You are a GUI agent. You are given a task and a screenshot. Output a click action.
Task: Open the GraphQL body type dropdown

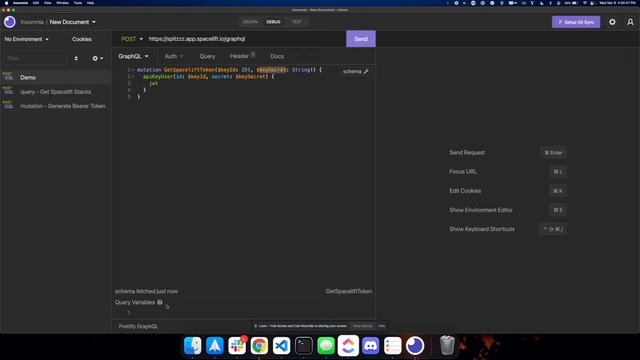point(133,56)
